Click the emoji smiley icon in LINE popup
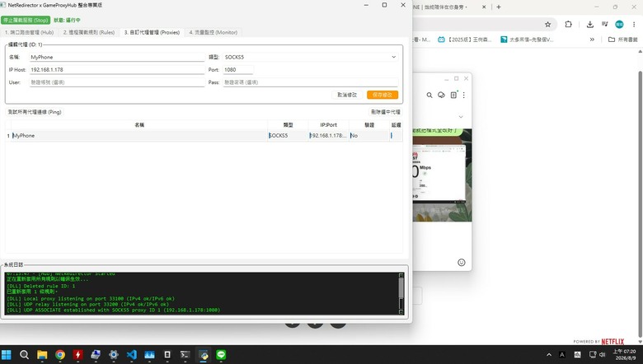 (462, 263)
